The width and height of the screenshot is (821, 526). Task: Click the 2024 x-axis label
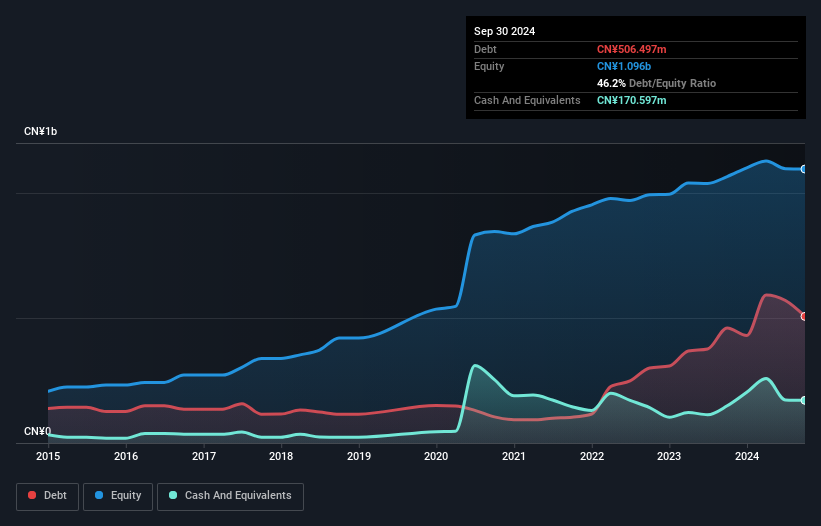point(747,456)
